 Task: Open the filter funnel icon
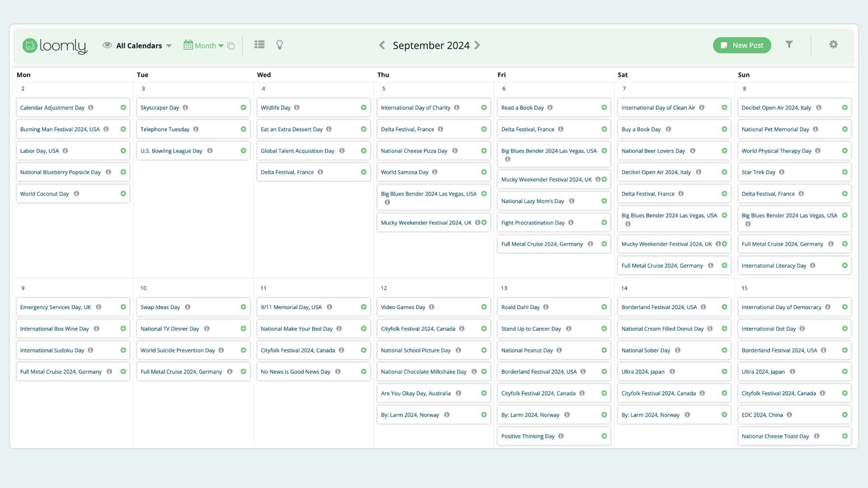point(789,44)
